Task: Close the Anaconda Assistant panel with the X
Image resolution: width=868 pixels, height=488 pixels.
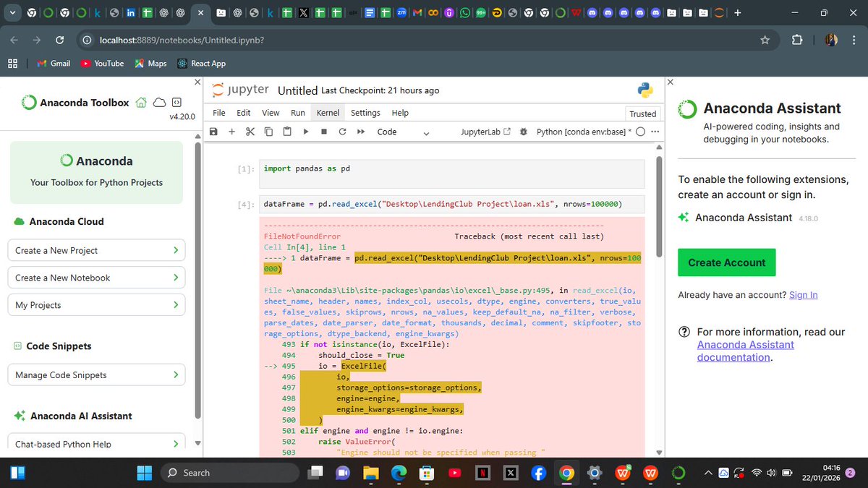Action: (x=670, y=82)
